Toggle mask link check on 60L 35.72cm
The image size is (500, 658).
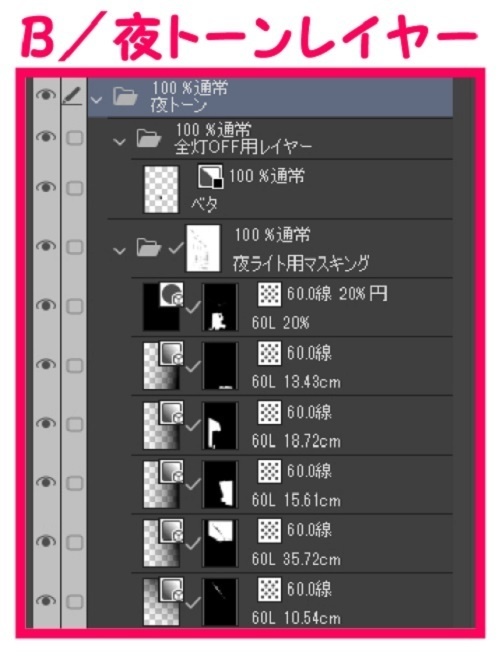coord(193,545)
